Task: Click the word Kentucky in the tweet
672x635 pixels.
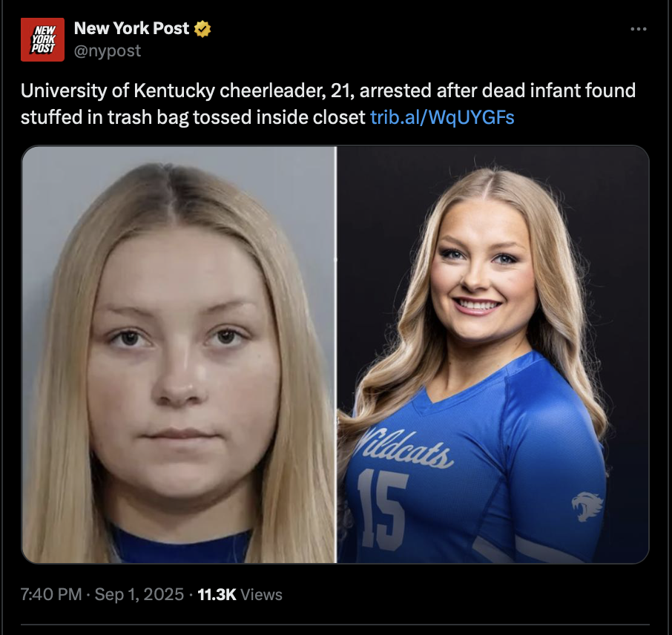Action: (174, 91)
